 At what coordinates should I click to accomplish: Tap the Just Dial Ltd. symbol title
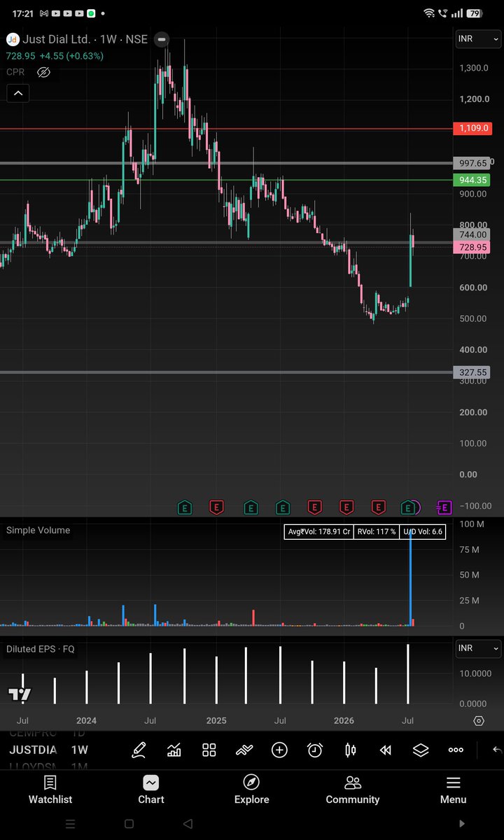(x=57, y=39)
